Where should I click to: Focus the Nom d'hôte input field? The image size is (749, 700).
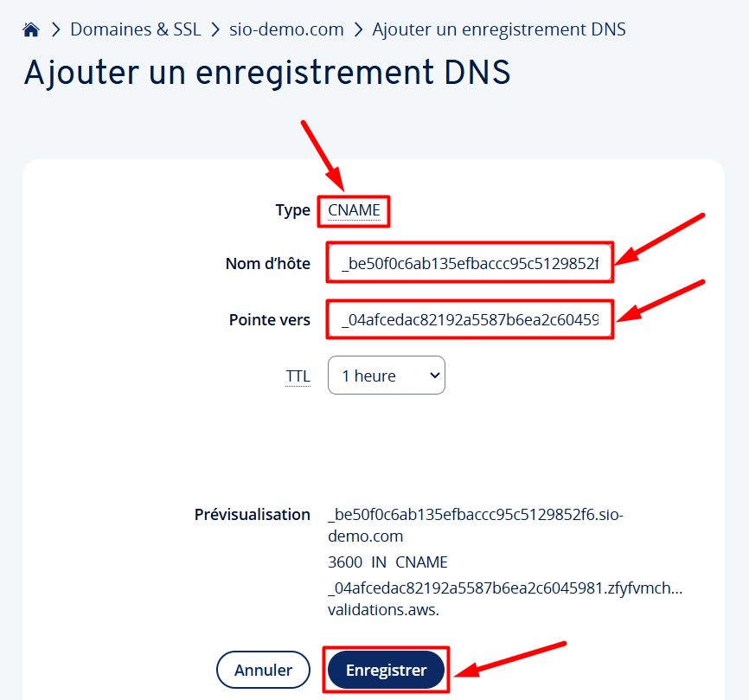[470, 263]
